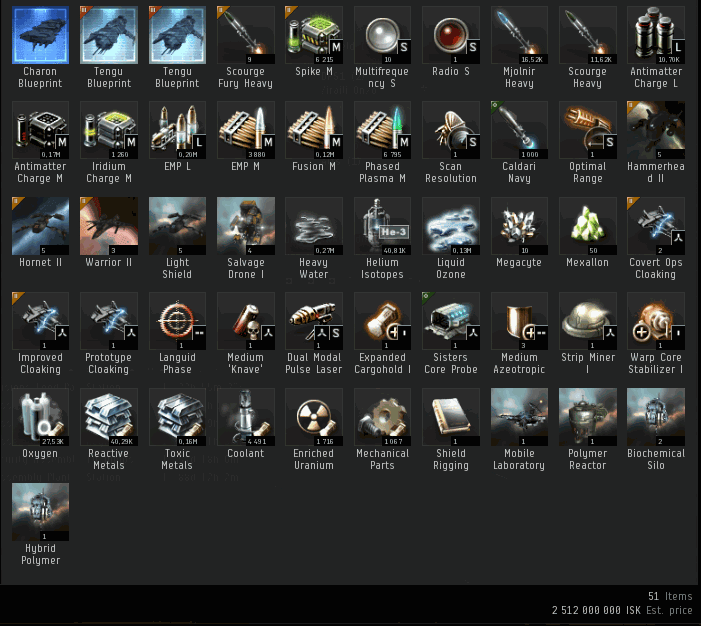Select the Light Shield drone icon
This screenshot has height=626, width=701.
pos(177,226)
